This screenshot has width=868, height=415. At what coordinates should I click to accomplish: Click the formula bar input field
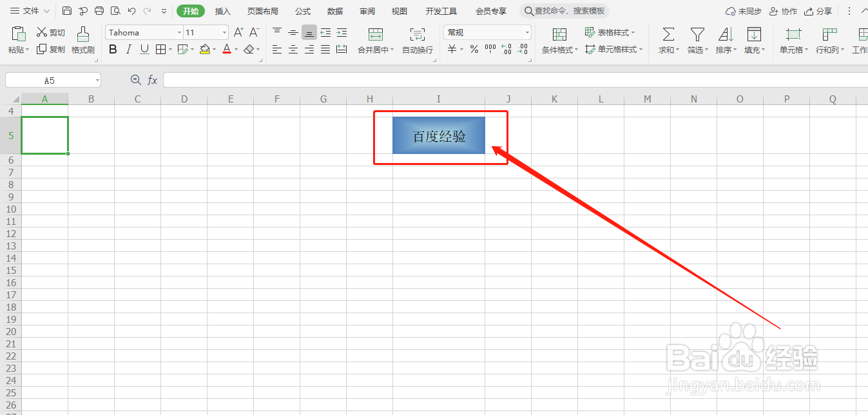point(516,80)
